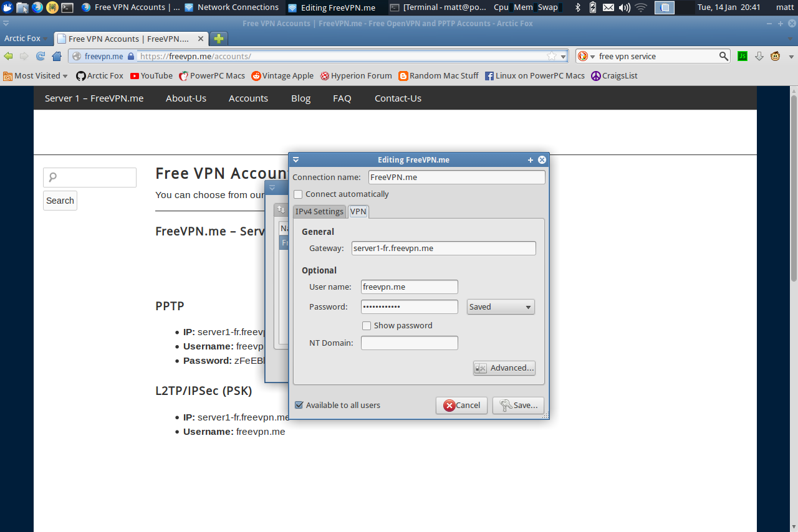Edit the Connection name field
Viewport: 798px width, 532px height.
457,178
